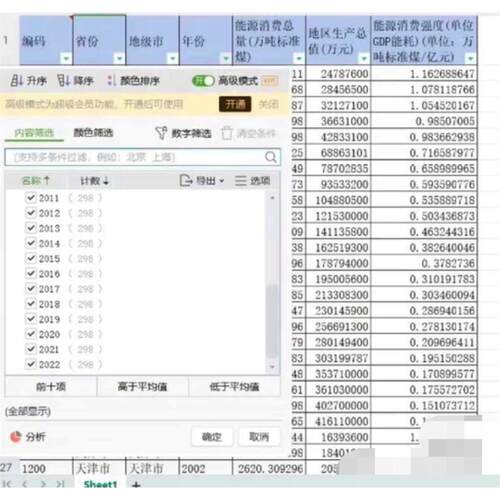
Task: Click 开通 upgrade button
Action: 235,104
